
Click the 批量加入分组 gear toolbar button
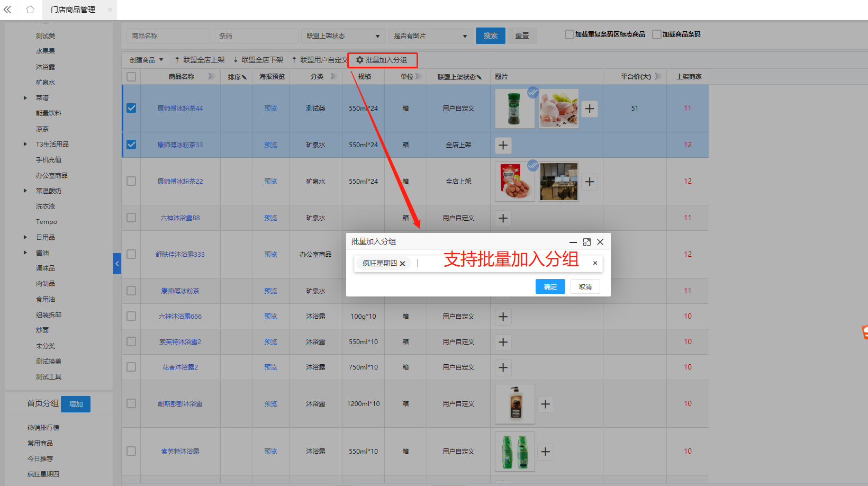point(382,60)
